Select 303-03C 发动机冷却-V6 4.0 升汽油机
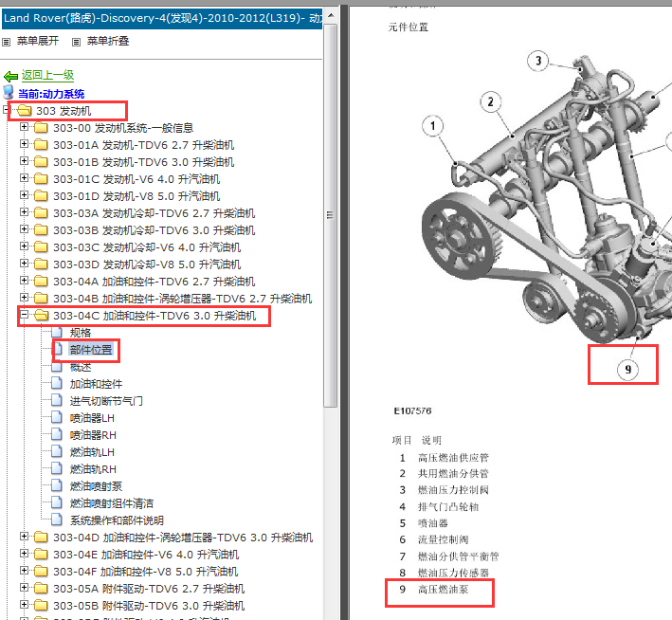Screen dimensions: 672x620 [147, 247]
